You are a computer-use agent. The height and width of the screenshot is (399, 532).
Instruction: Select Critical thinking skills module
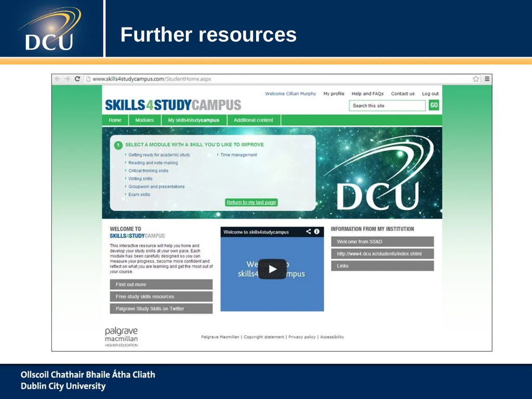point(148,170)
